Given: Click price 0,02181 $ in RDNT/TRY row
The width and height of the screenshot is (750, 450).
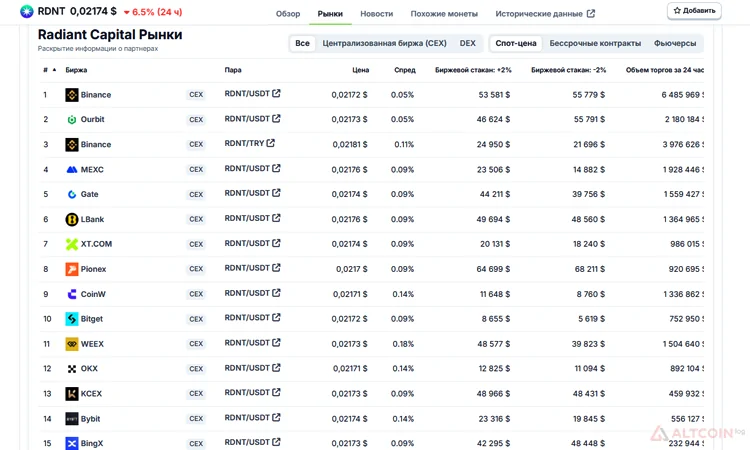Looking at the screenshot, I should pyautogui.click(x=350, y=144).
